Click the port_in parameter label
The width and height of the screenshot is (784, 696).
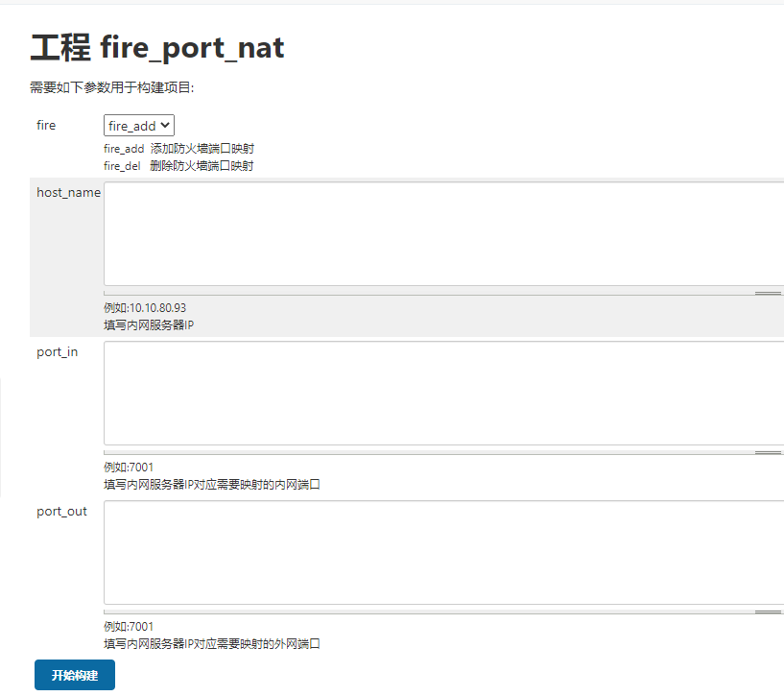click(58, 352)
